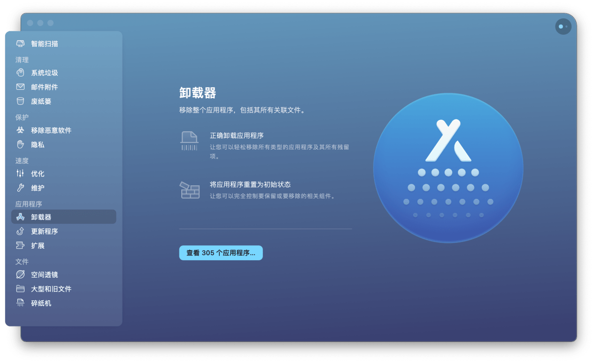The image size is (594, 364).
Task: Select 卸载器 in the sidebar
Action: click(x=41, y=217)
